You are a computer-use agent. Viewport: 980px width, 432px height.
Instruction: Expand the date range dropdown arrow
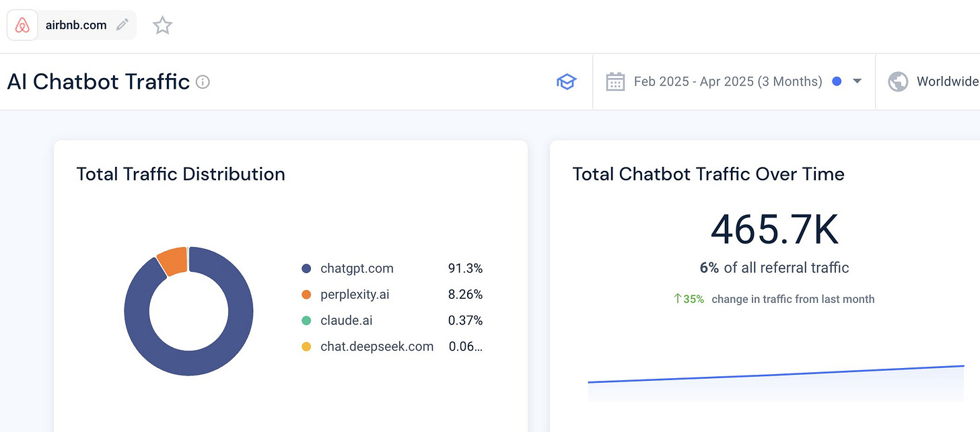(x=857, y=81)
